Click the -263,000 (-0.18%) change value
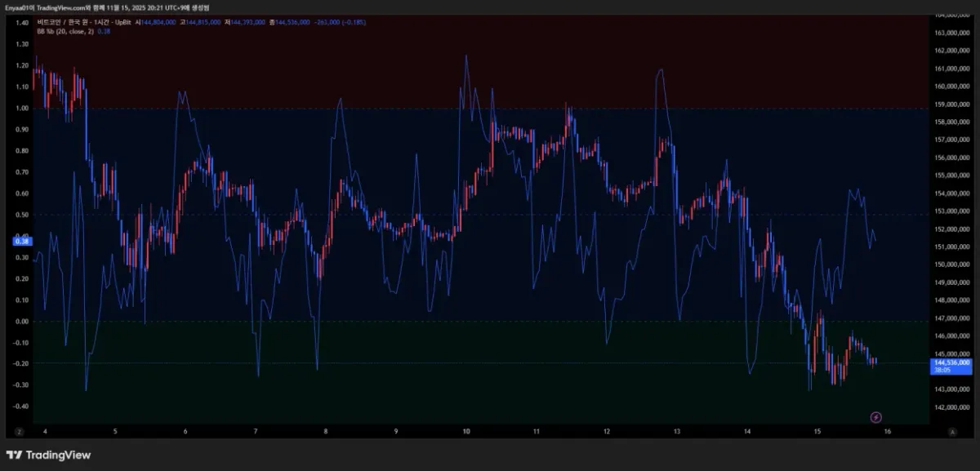The width and height of the screenshot is (980, 471). (341, 22)
